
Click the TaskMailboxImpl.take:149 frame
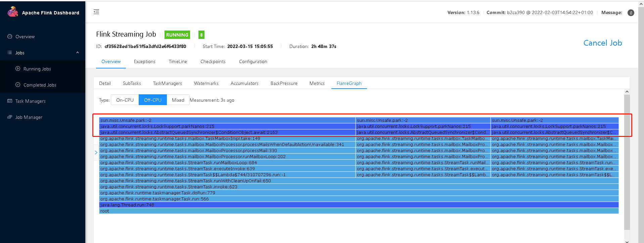click(x=227, y=139)
